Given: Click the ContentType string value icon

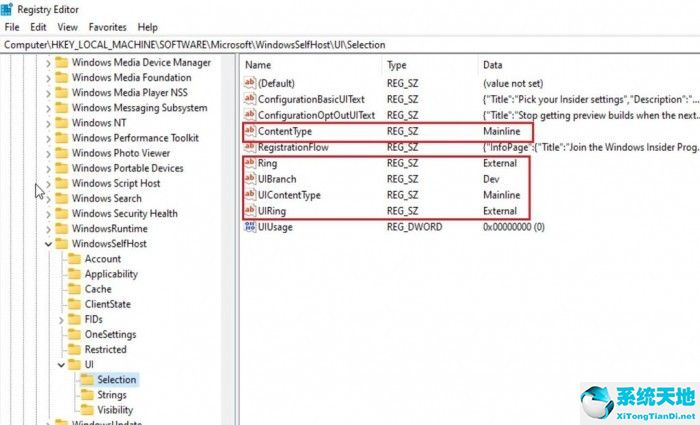Looking at the screenshot, I should click(x=250, y=131).
